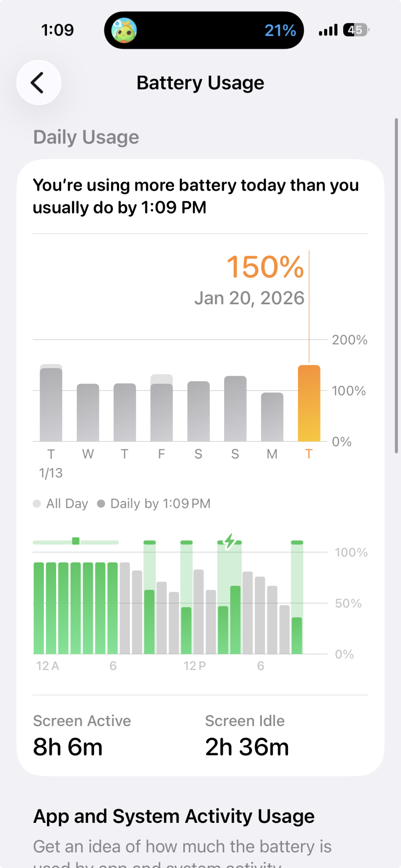The height and width of the screenshot is (868, 401).
Task: Tap the 21% indicator in Dynamic Island
Action: [x=280, y=30]
